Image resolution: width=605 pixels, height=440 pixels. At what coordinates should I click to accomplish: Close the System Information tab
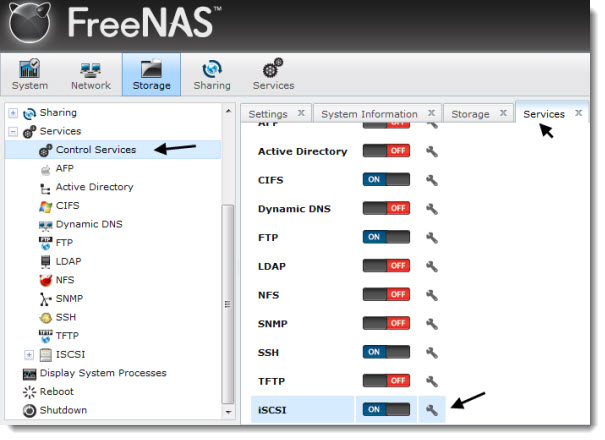[x=431, y=113]
